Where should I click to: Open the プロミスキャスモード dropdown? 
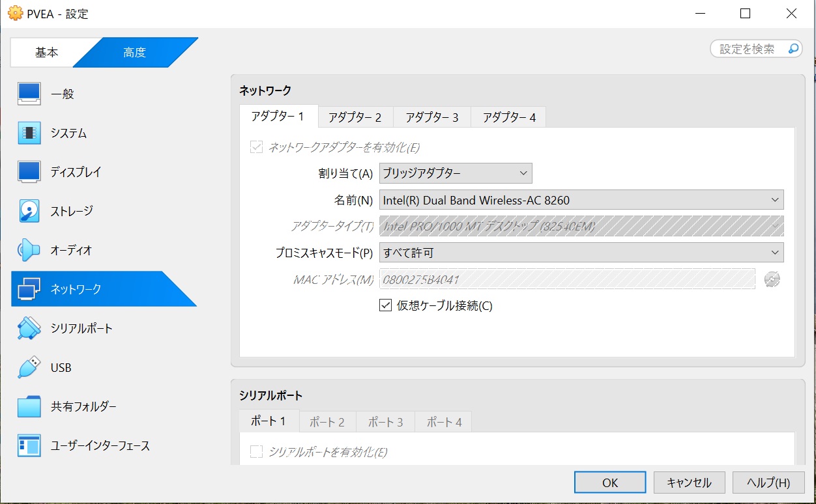(x=581, y=252)
